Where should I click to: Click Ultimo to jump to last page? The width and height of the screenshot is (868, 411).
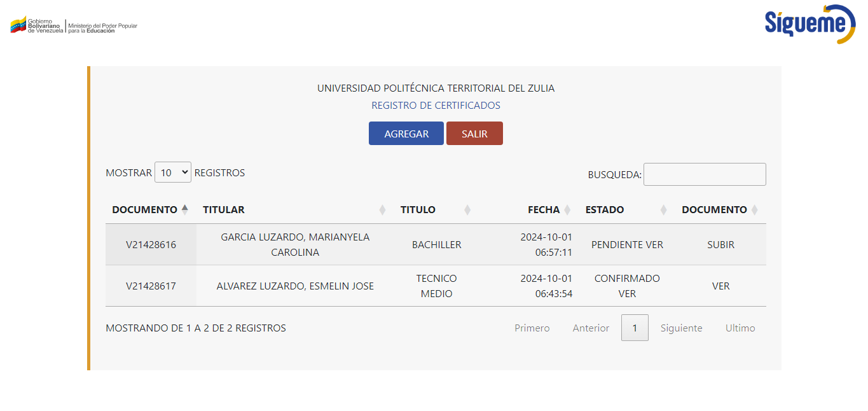[x=740, y=327]
